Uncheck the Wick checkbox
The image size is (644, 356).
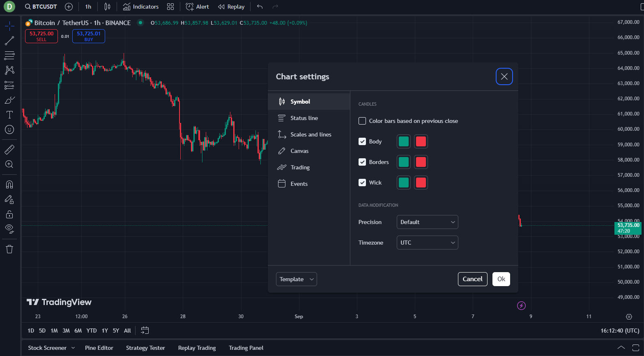pyautogui.click(x=362, y=183)
